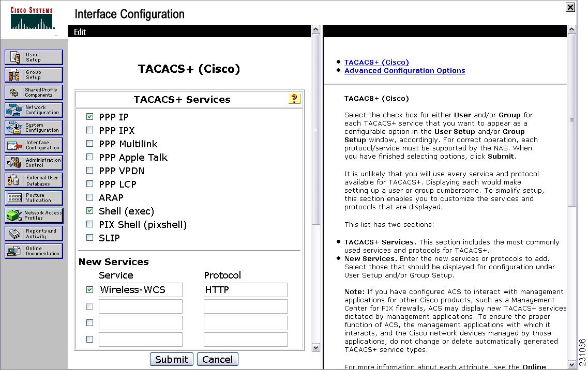Go to Network Configuration
Viewport: 588px width, 370px height.
pos(34,110)
